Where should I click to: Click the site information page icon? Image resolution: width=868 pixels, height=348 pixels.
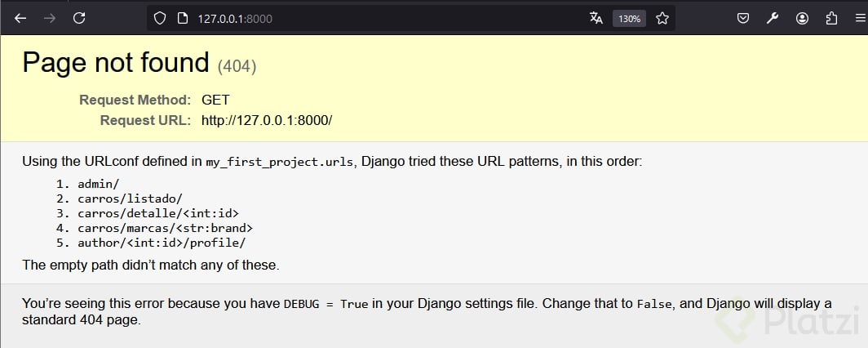tap(182, 18)
